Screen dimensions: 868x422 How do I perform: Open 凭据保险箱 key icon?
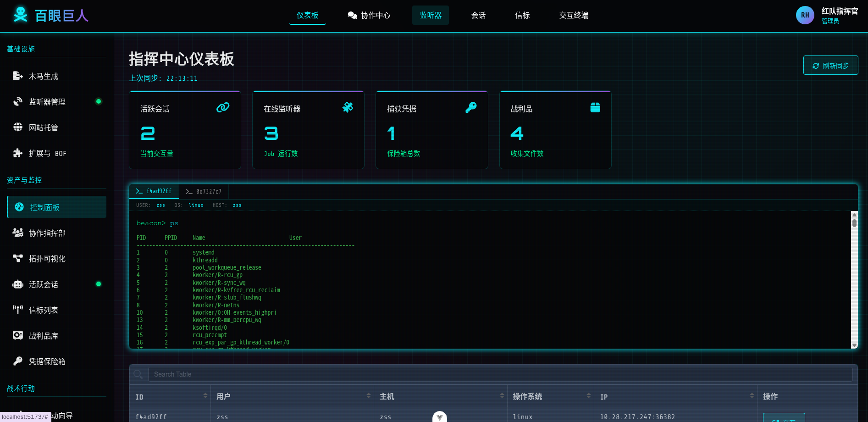[18, 361]
